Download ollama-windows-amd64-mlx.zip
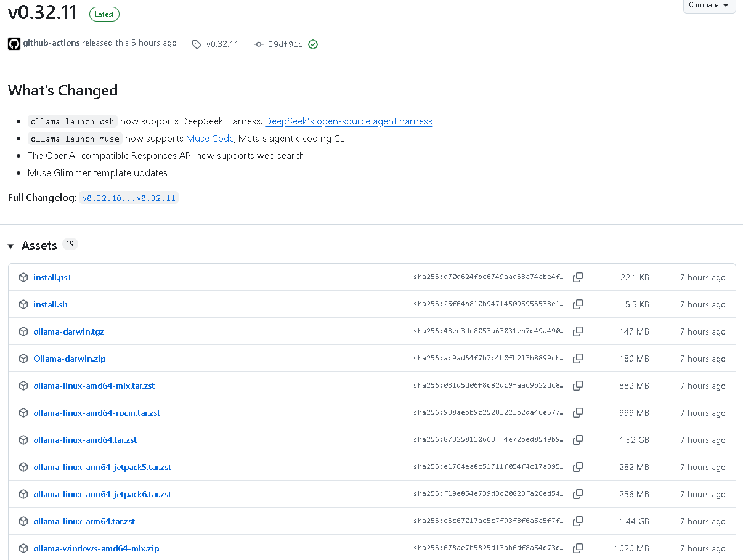The image size is (743, 560). 96,548
